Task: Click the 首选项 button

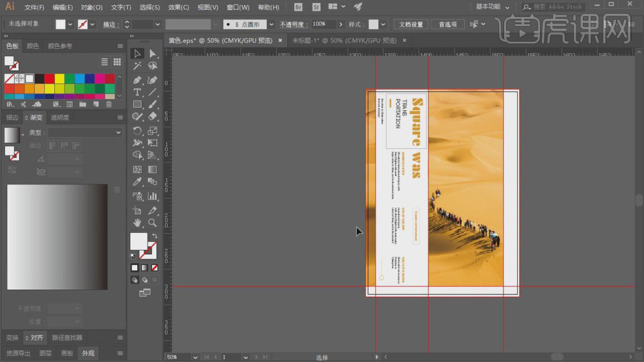Action: click(448, 24)
